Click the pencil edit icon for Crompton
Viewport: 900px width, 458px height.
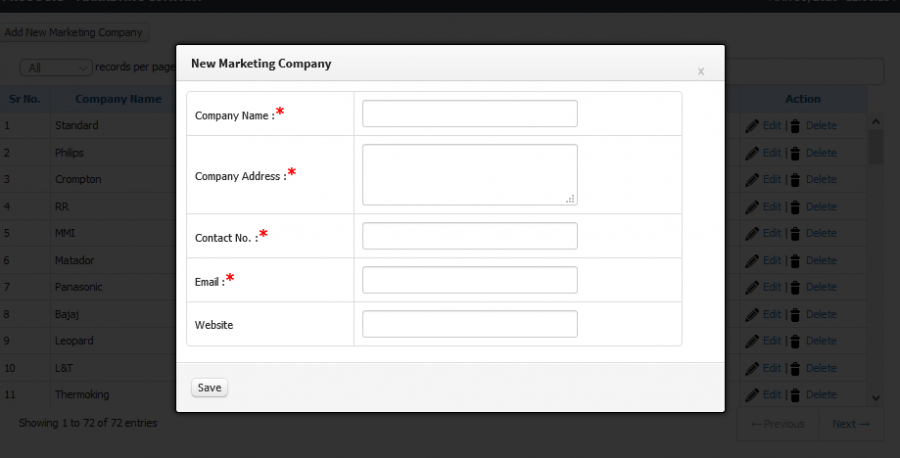tap(752, 180)
